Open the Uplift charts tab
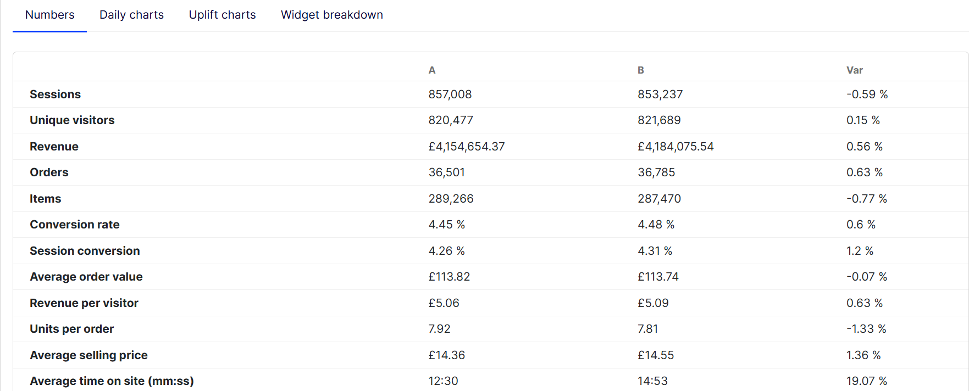Viewport: 980px width, 391px height. tap(222, 15)
